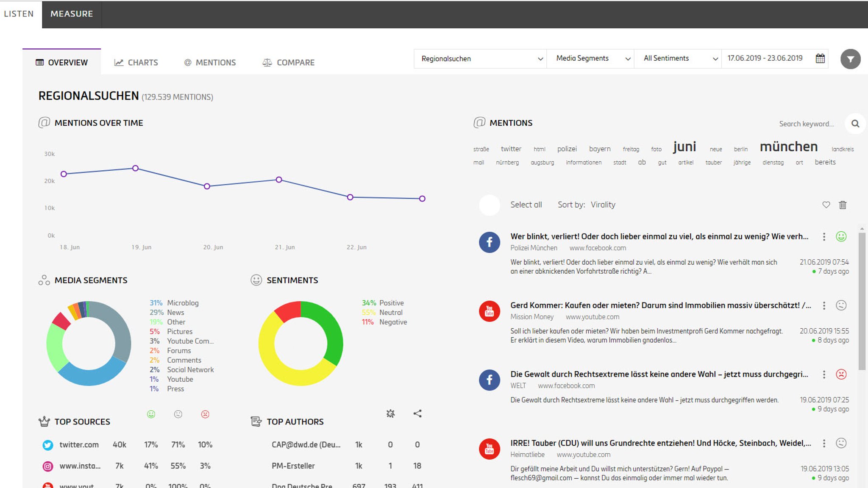
Task: Open options menu for Polizei München mention
Action: pyautogui.click(x=824, y=237)
